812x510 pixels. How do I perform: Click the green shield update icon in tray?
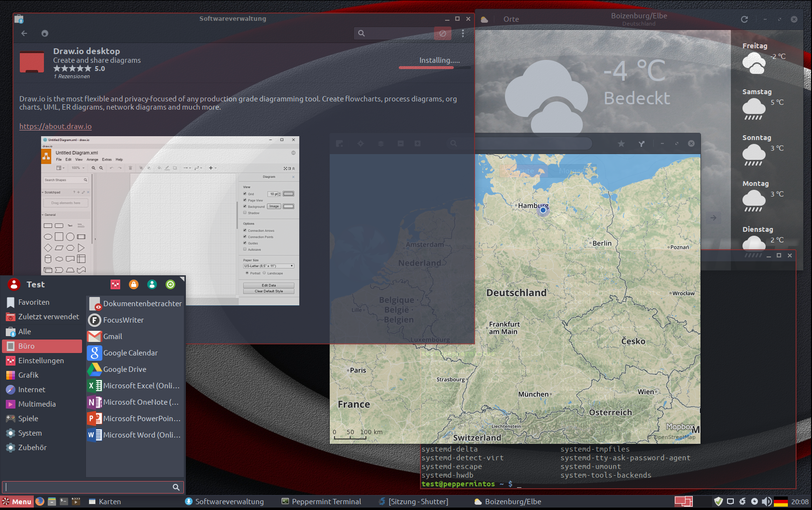tap(718, 502)
